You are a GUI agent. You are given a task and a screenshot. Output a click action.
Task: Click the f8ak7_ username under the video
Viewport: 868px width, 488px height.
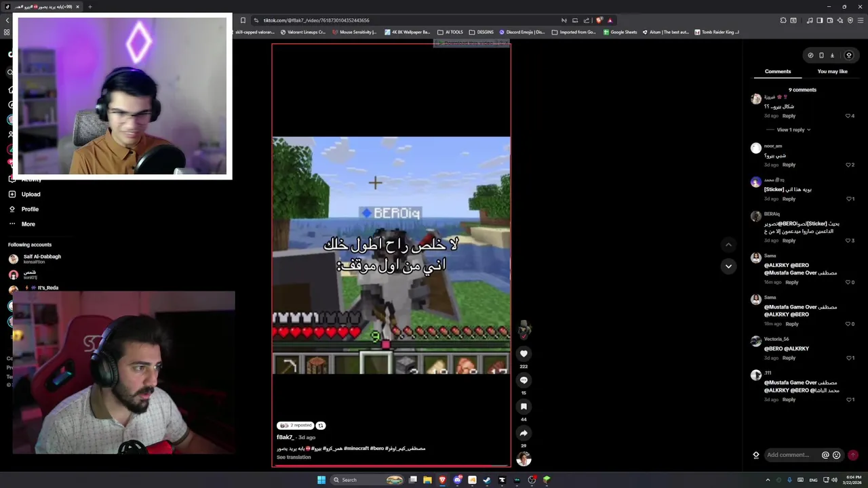tap(285, 437)
